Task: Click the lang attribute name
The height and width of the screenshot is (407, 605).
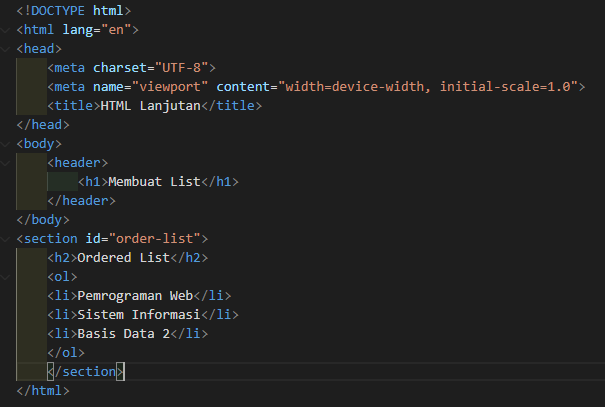Action: [x=78, y=30]
